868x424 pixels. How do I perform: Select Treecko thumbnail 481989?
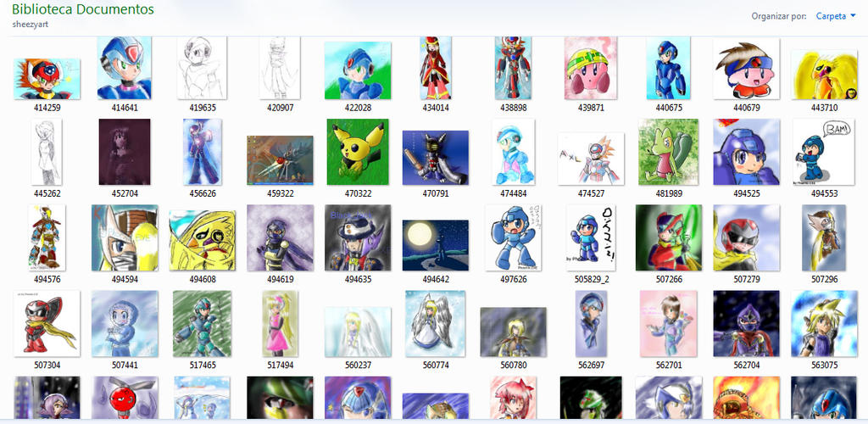pos(669,152)
